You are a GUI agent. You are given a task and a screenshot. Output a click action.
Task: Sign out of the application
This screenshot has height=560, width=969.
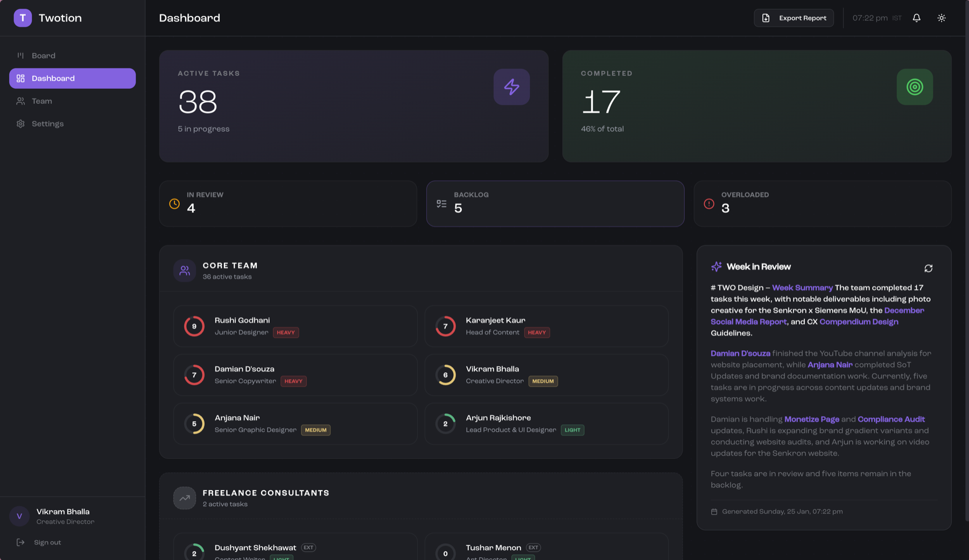(47, 542)
